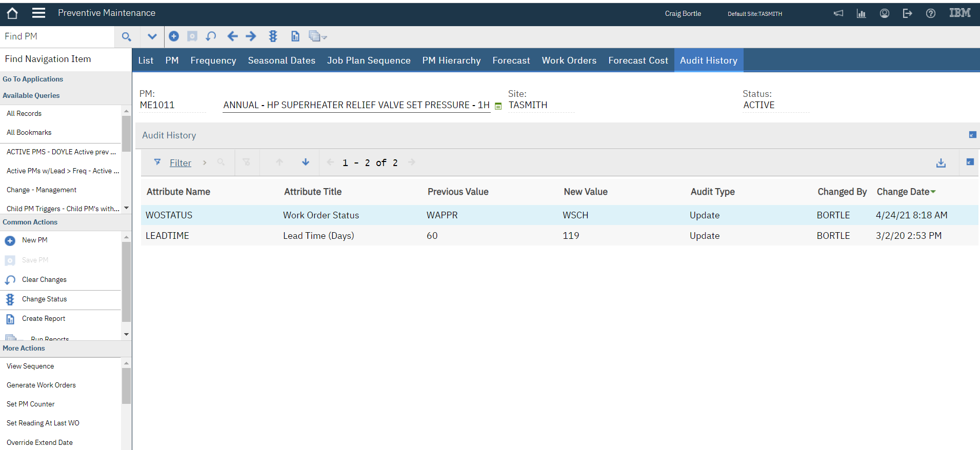Switch to the List tab
Image resolution: width=980 pixels, height=450 pixels.
146,60
